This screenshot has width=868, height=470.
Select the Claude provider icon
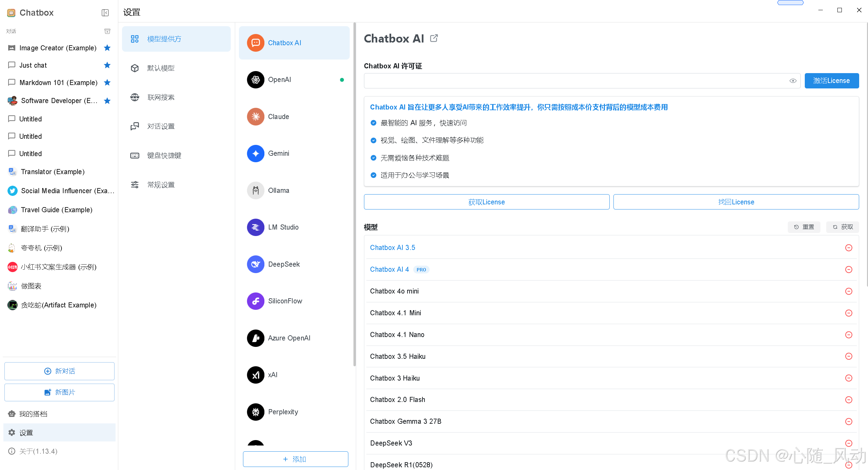pos(256,117)
